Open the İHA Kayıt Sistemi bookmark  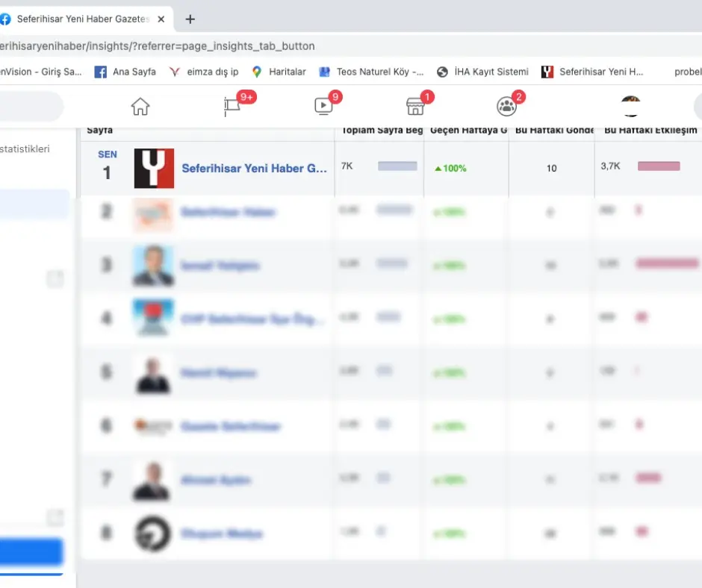pos(482,72)
